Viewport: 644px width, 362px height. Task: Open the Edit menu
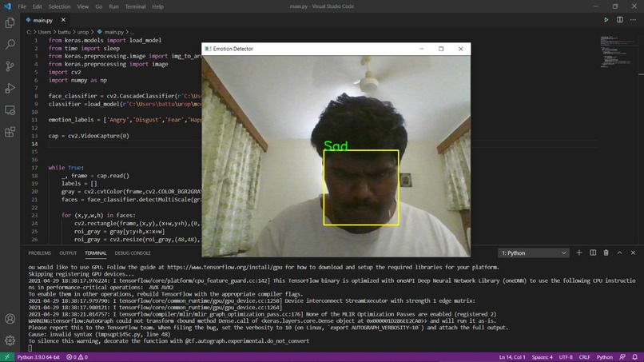pos(38,6)
